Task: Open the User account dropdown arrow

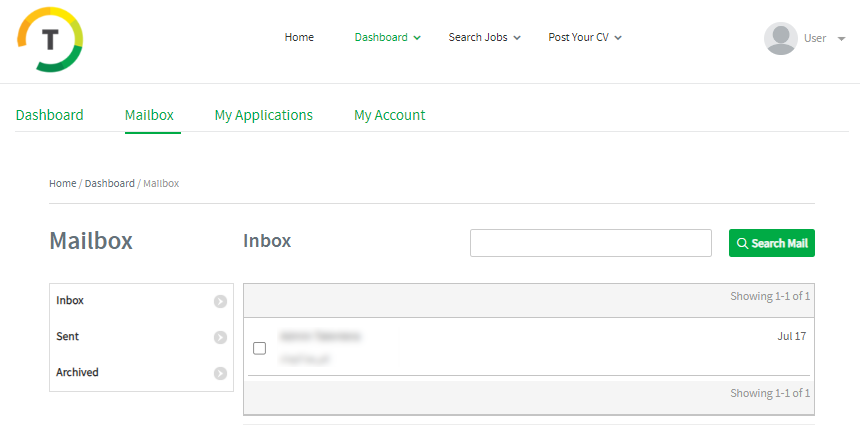Action: point(841,39)
